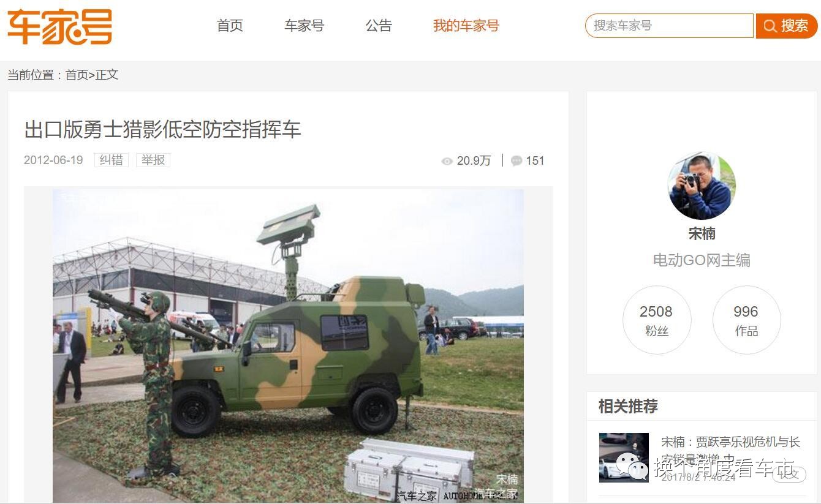Open comments via the speech bubble icon
Screen dimensions: 821x504
(516, 160)
